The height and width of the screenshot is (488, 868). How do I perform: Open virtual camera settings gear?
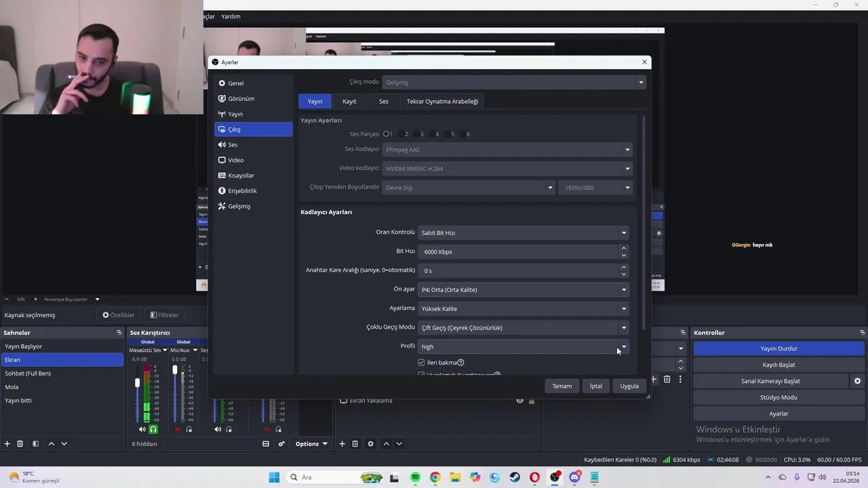click(857, 381)
